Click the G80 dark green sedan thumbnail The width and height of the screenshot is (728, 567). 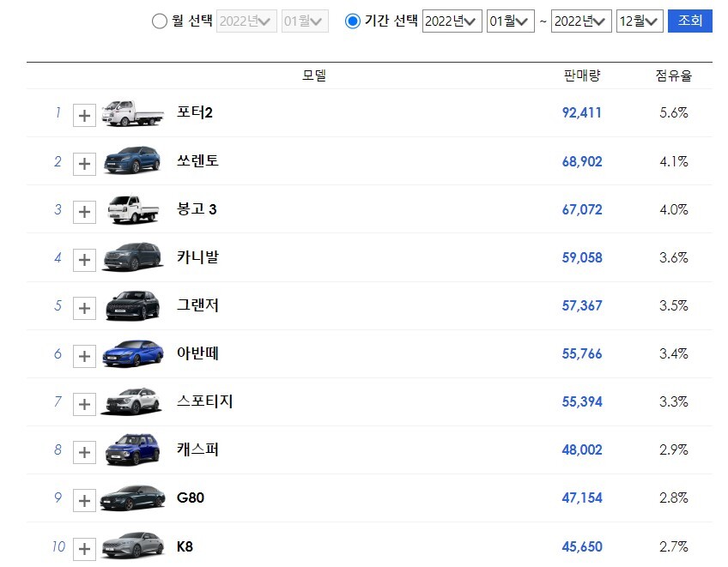point(133,498)
